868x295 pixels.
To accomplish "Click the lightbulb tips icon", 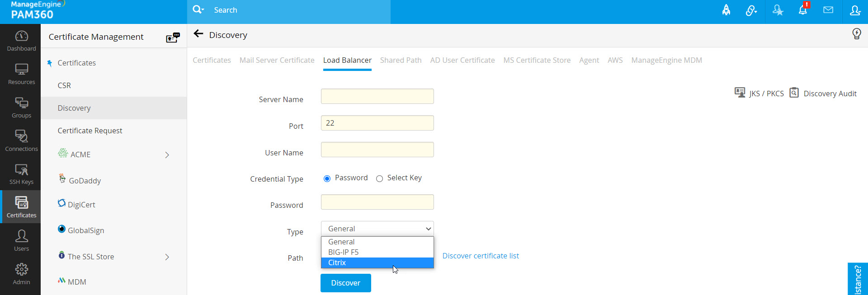I will tap(856, 34).
